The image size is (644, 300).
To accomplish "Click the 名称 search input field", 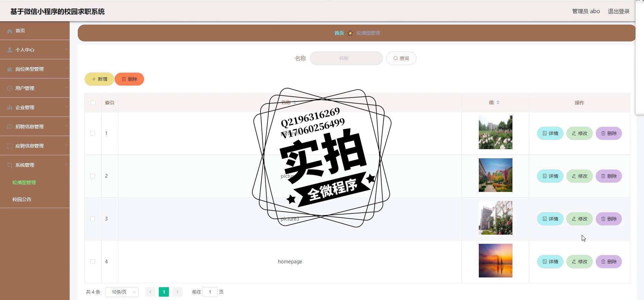I will [346, 58].
